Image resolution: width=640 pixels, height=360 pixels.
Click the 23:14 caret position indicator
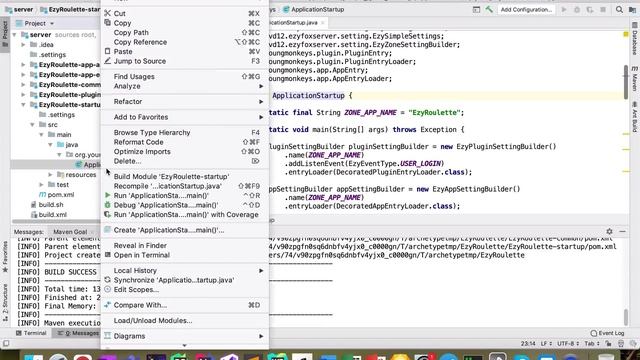[528, 344]
